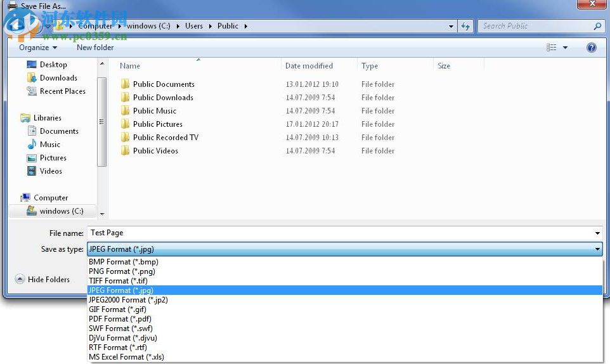Select MS Excel Format (*.xls) option
This screenshot has height=364, width=610.
pyautogui.click(x=345, y=356)
